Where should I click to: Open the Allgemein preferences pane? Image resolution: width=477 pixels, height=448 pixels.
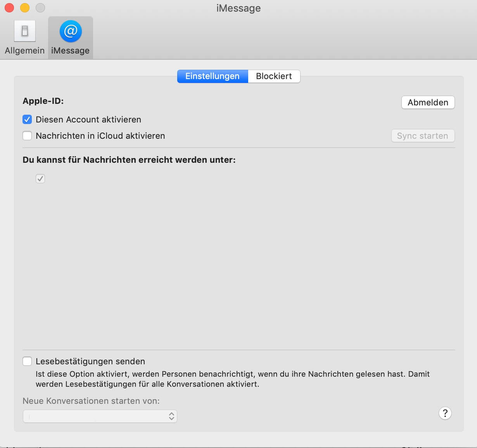25,38
